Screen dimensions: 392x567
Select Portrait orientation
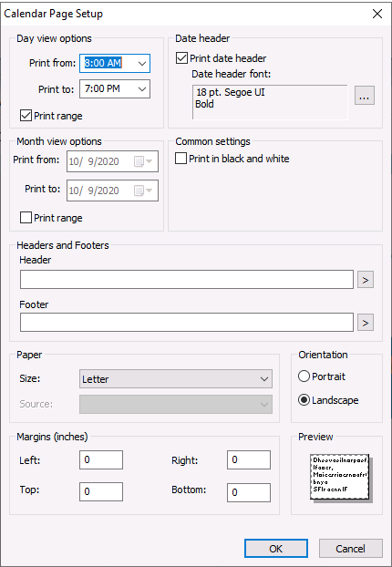[304, 376]
